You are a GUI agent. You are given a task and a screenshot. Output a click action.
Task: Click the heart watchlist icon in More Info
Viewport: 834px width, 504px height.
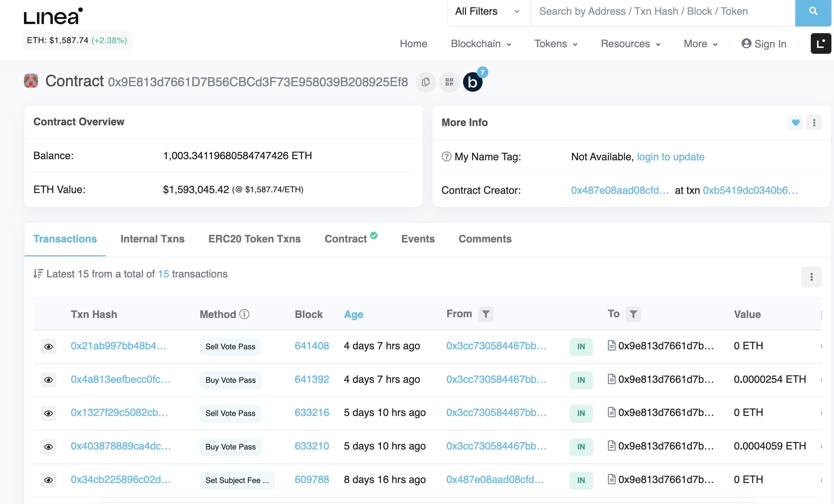(795, 122)
